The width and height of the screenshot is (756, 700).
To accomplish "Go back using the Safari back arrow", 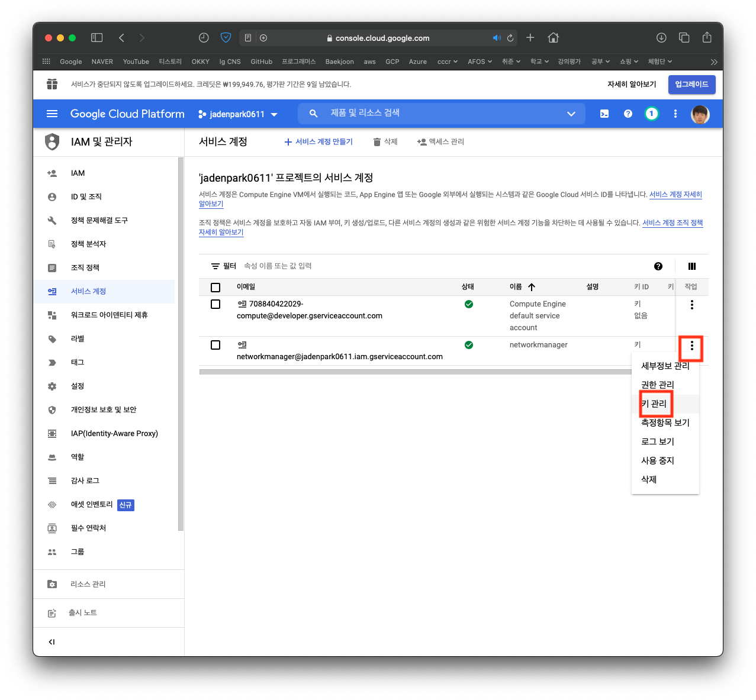I will [x=121, y=38].
